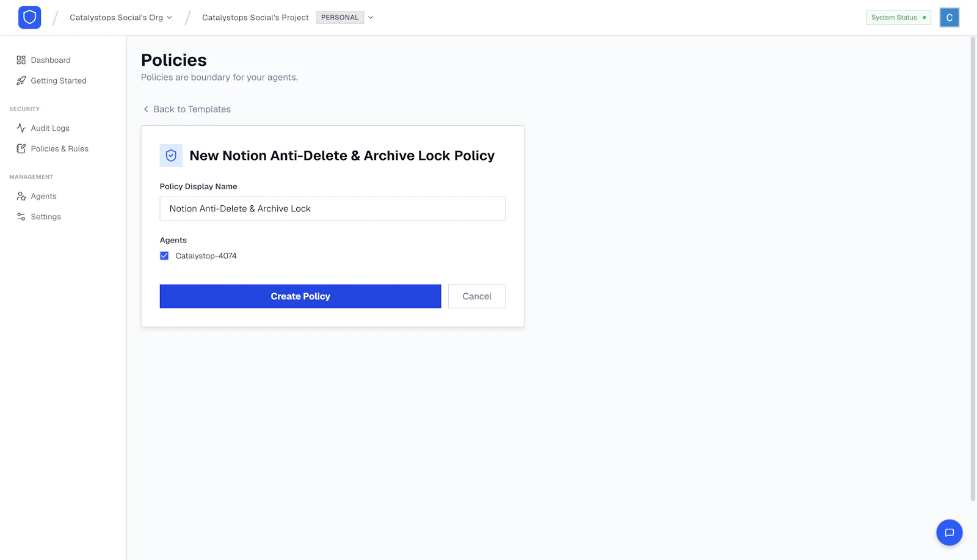Open the user avatar menu labeled C

pyautogui.click(x=950, y=18)
